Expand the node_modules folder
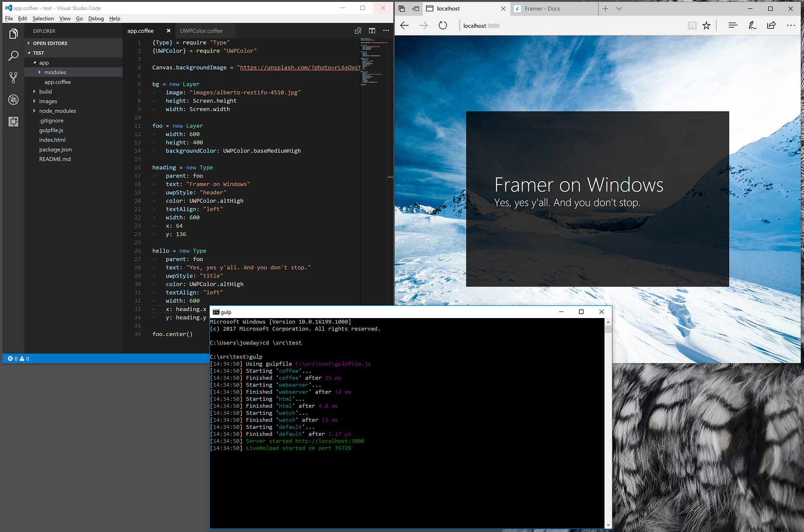The width and height of the screenshot is (804, 532). 73,111
